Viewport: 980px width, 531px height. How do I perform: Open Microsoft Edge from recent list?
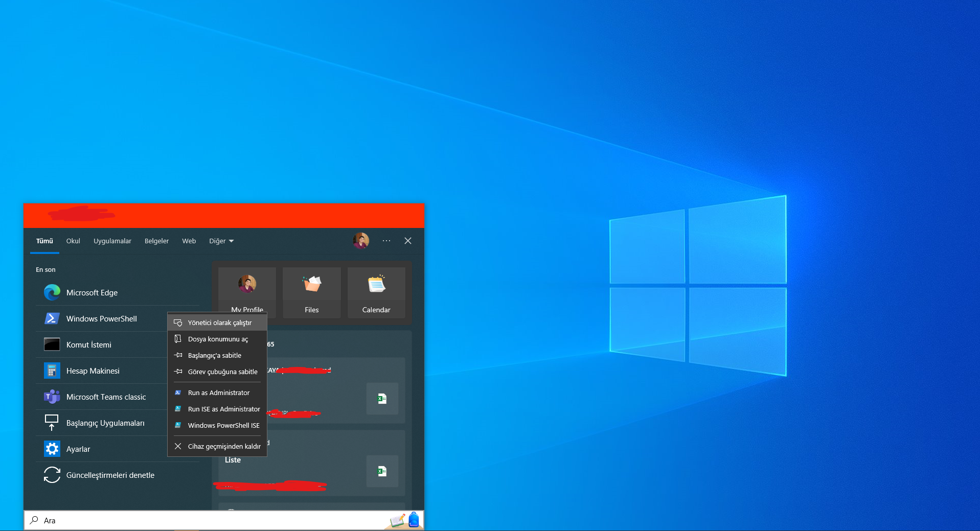click(92, 293)
